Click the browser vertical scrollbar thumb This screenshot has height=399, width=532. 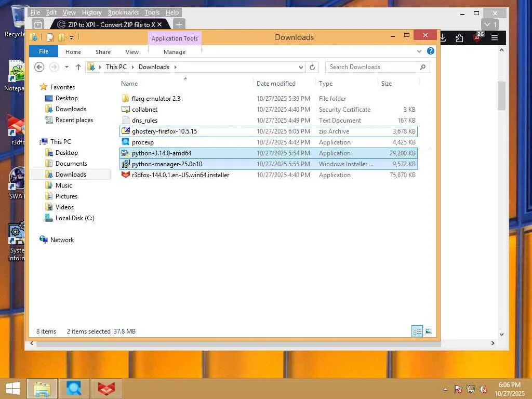point(501,96)
